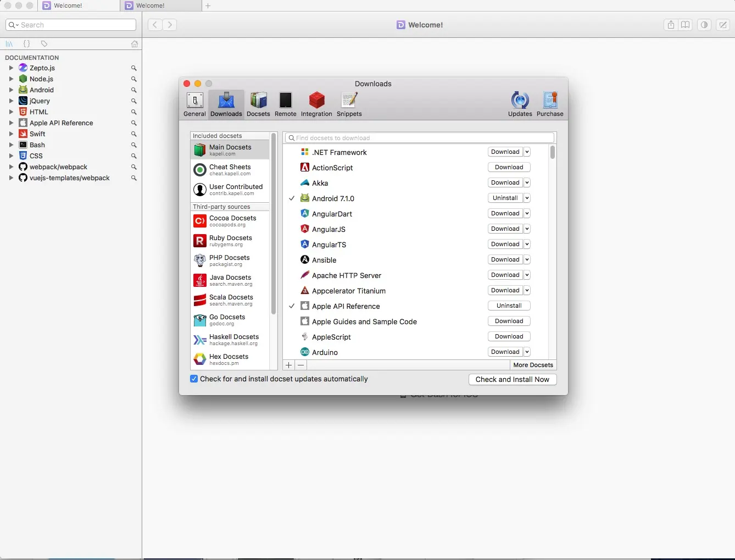Viewport: 735px width, 560px height.
Task: Download the ActionScript docset
Action: (509, 167)
